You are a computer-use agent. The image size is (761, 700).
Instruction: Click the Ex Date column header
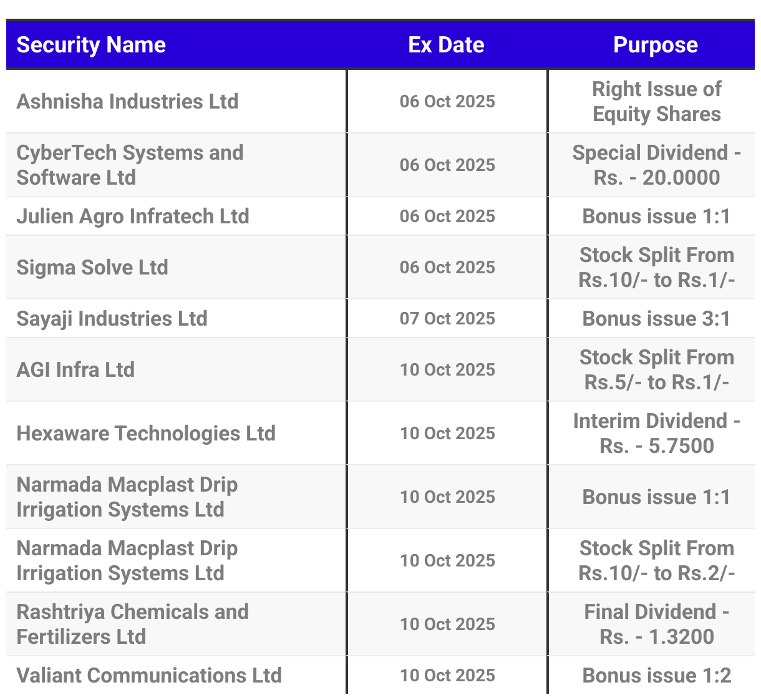(x=447, y=45)
